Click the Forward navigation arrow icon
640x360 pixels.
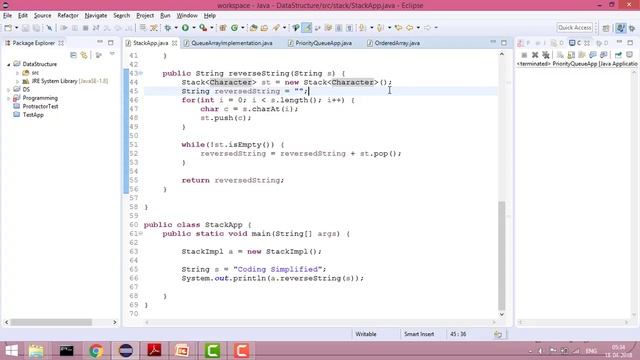427,28
